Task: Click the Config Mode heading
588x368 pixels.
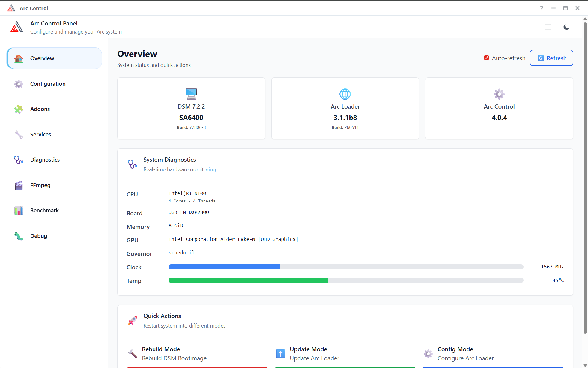Action: [455, 349]
